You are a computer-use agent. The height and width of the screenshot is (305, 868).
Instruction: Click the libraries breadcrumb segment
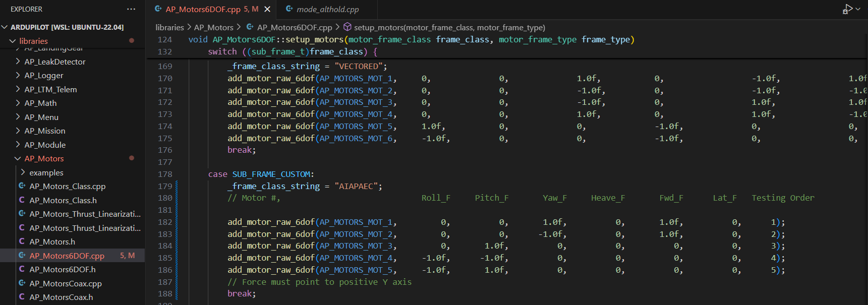click(x=169, y=27)
